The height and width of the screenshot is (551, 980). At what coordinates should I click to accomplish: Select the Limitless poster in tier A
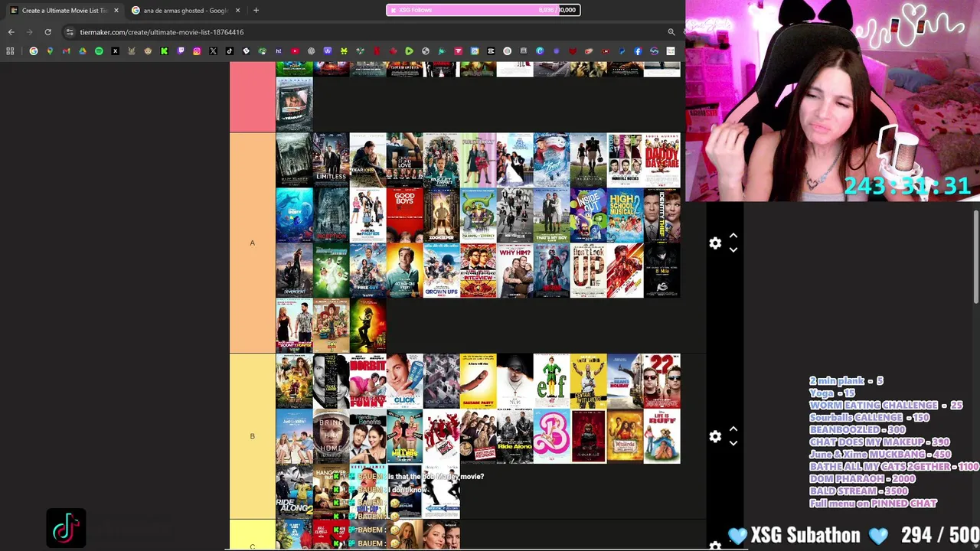331,159
